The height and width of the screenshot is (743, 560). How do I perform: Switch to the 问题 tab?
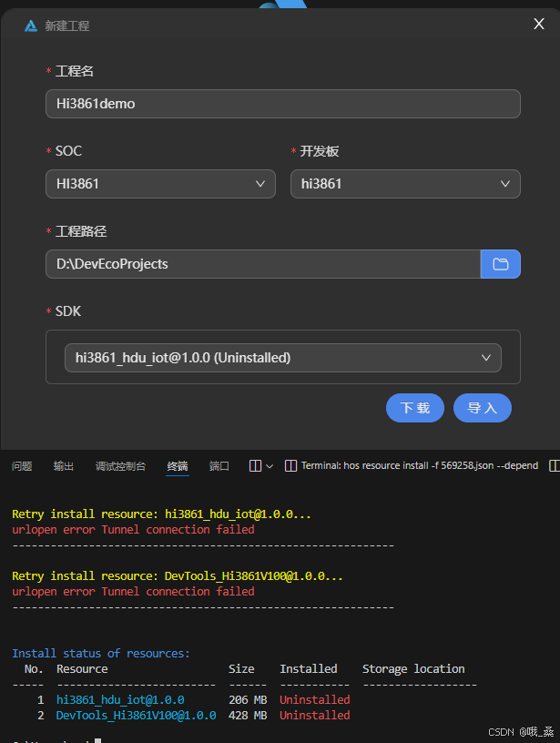[22, 466]
